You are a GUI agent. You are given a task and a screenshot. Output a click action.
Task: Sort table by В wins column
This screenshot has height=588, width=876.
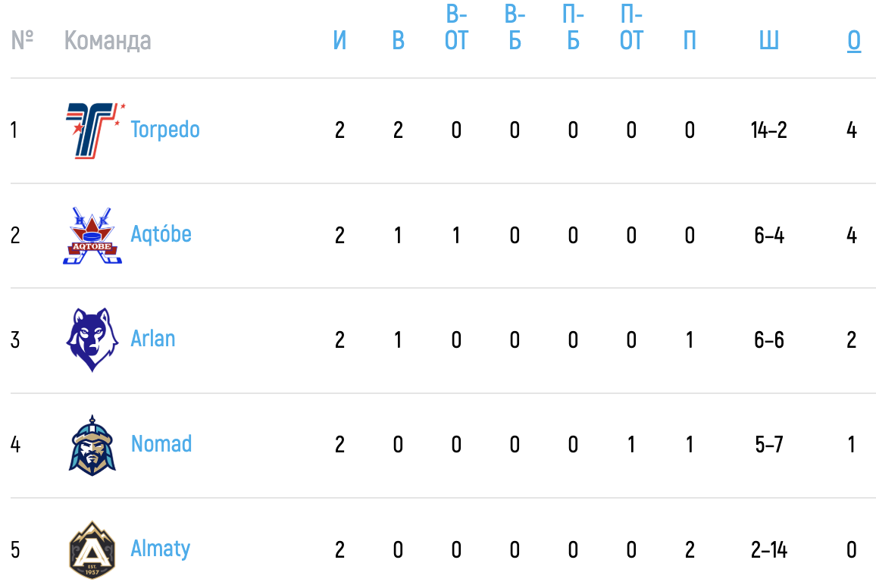point(398,40)
